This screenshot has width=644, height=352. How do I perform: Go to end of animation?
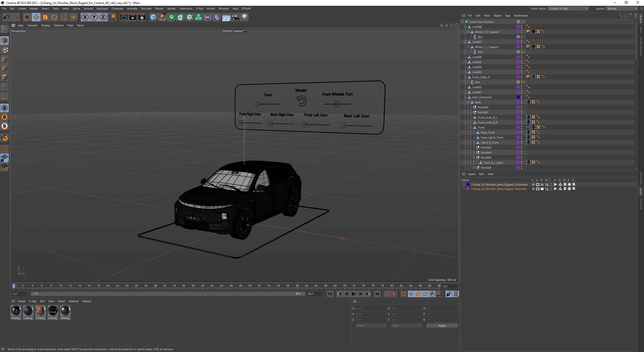pos(377,294)
